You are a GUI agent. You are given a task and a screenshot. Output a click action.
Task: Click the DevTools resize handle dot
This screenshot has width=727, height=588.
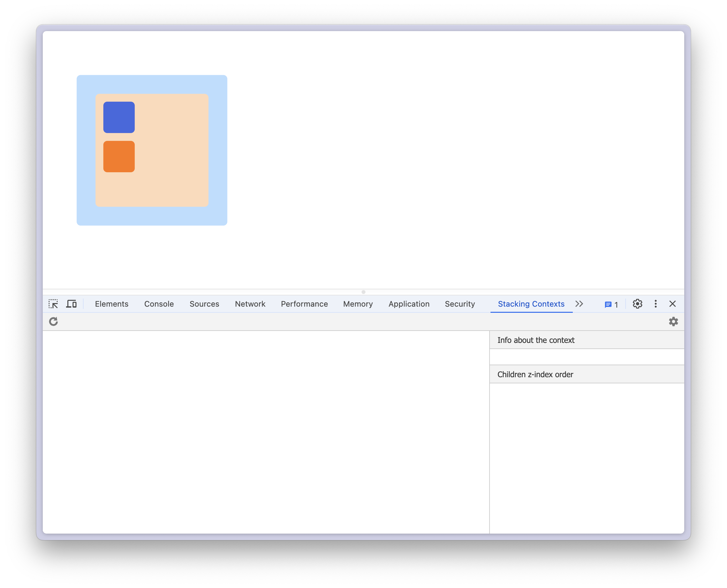[363, 292]
